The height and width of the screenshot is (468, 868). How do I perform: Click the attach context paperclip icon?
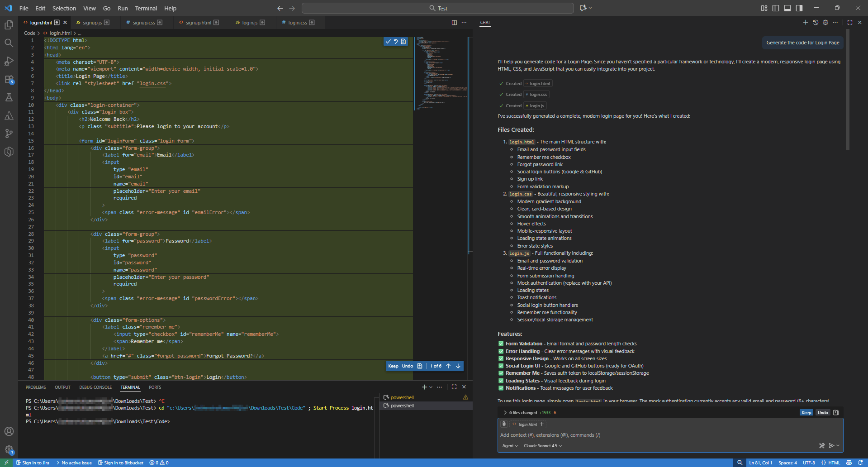coord(504,424)
